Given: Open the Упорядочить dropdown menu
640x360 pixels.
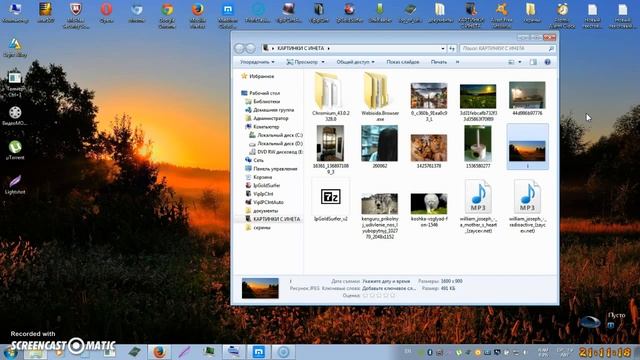Looking at the screenshot, I should click(257, 62).
